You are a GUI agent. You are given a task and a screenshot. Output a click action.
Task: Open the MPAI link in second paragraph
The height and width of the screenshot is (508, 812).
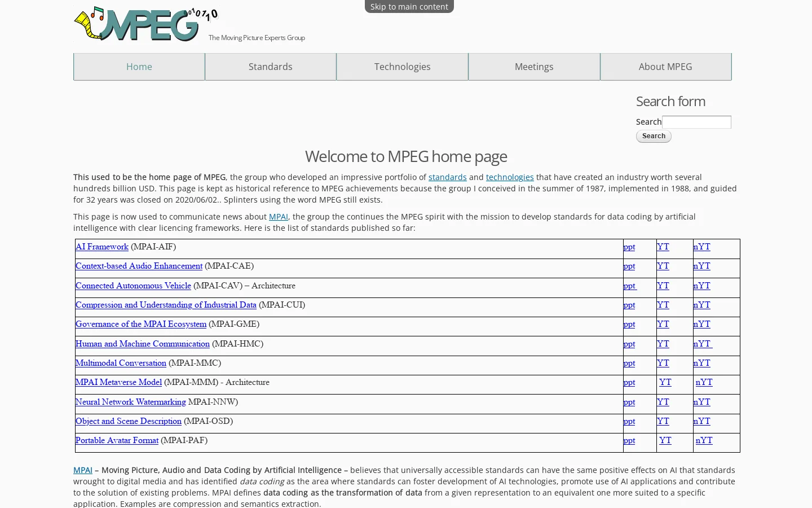click(279, 217)
